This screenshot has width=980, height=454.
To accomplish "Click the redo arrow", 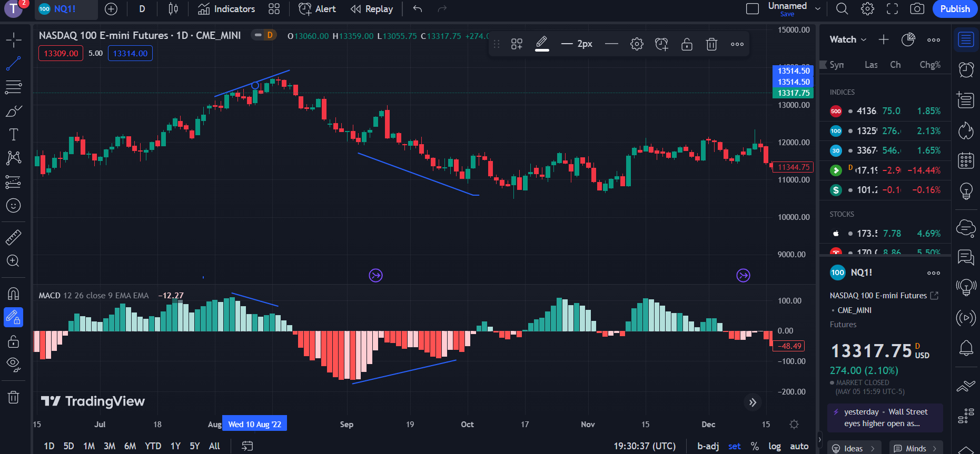I will (442, 9).
